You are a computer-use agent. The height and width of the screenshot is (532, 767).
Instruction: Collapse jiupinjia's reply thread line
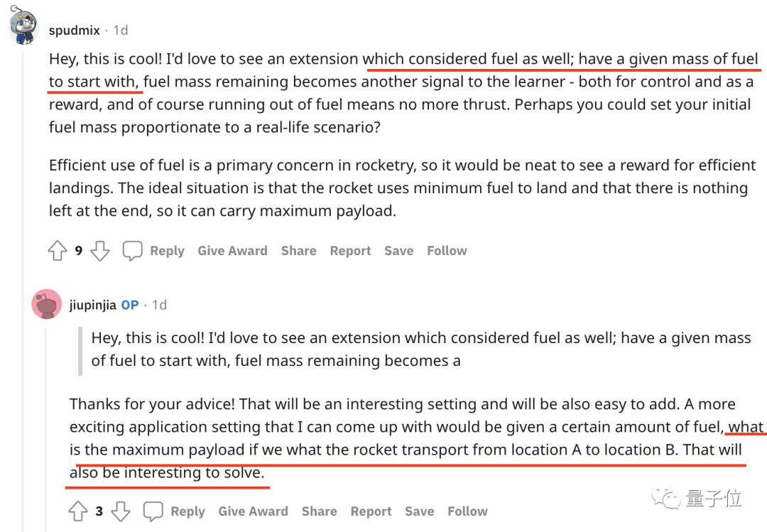tap(46, 426)
